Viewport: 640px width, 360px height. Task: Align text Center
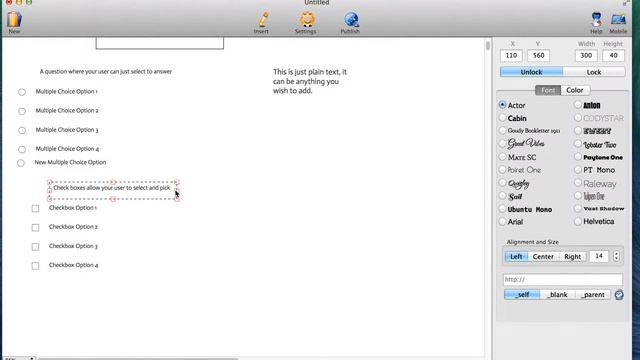[543, 256]
